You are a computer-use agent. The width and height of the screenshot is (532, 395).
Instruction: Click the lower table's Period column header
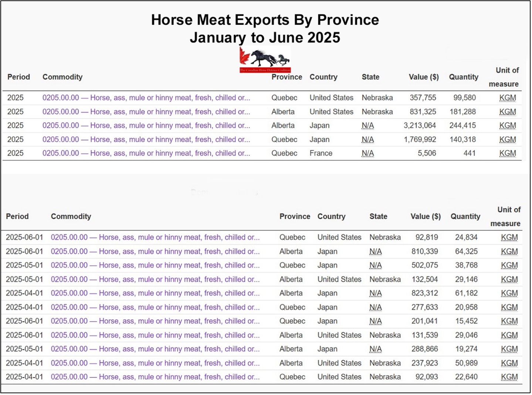pyautogui.click(x=17, y=217)
